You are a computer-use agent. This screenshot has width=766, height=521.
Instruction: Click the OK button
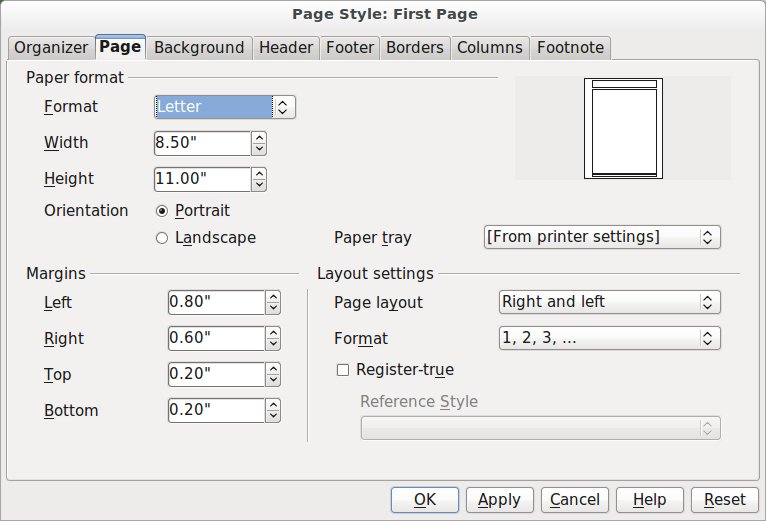coord(424,499)
